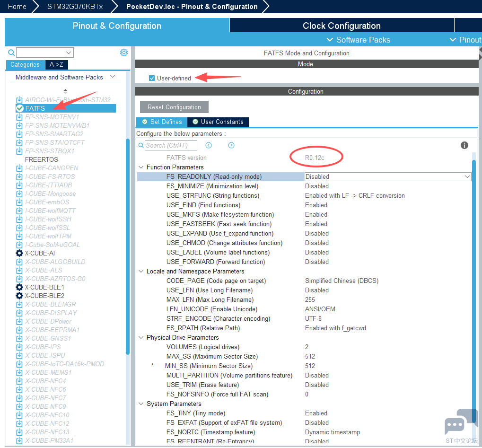This screenshot has width=482, height=448.
Task: Click the magnifier icon beside the category search box
Action: point(11,53)
